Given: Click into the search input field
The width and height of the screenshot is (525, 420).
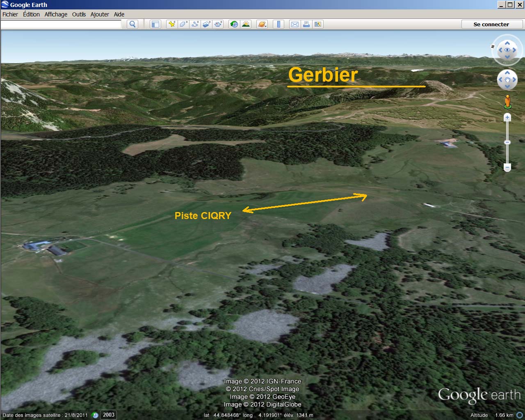Looking at the screenshot, I should click(61, 24).
